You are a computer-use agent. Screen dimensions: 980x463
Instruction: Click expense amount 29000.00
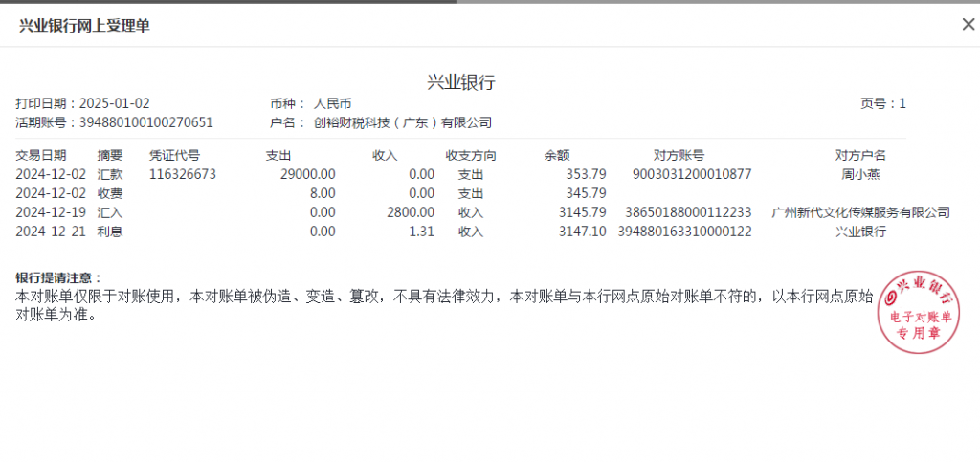click(307, 174)
